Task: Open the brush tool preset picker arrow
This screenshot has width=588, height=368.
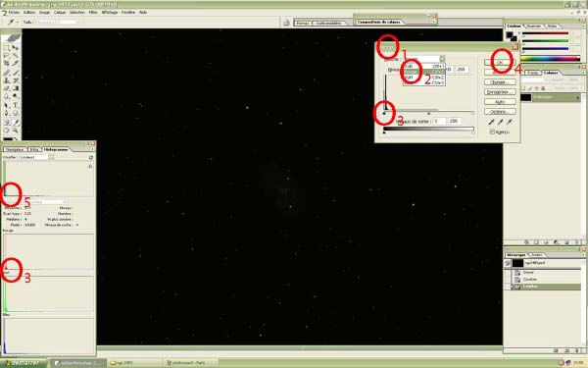Action: click(18, 23)
